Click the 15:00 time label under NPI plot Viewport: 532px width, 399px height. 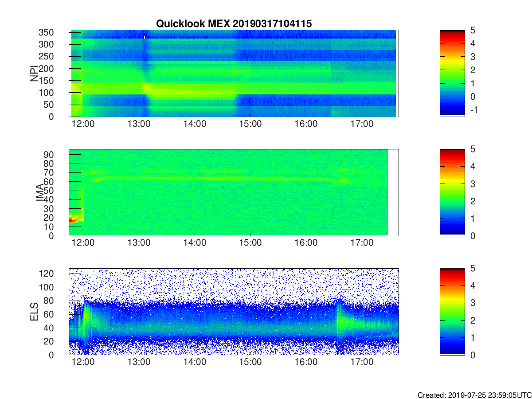point(250,125)
